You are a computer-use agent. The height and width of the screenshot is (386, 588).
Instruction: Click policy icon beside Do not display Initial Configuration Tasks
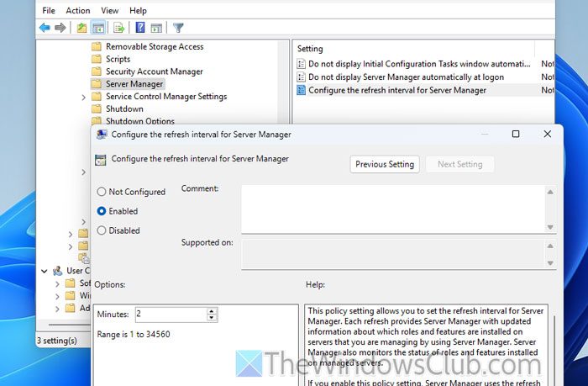click(301, 64)
